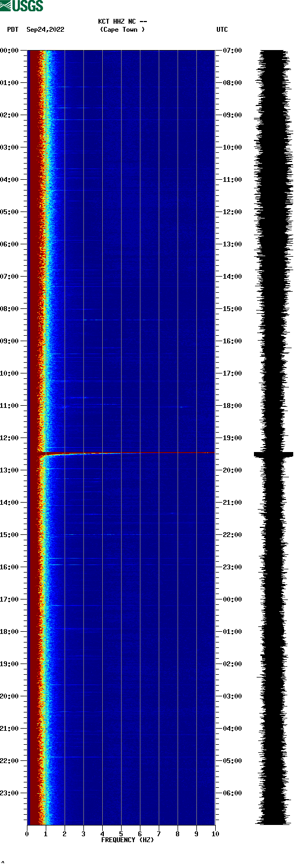This screenshot has height=868, width=297.
Task: Click the 05:00 PDT time label
Action: pos(9,212)
